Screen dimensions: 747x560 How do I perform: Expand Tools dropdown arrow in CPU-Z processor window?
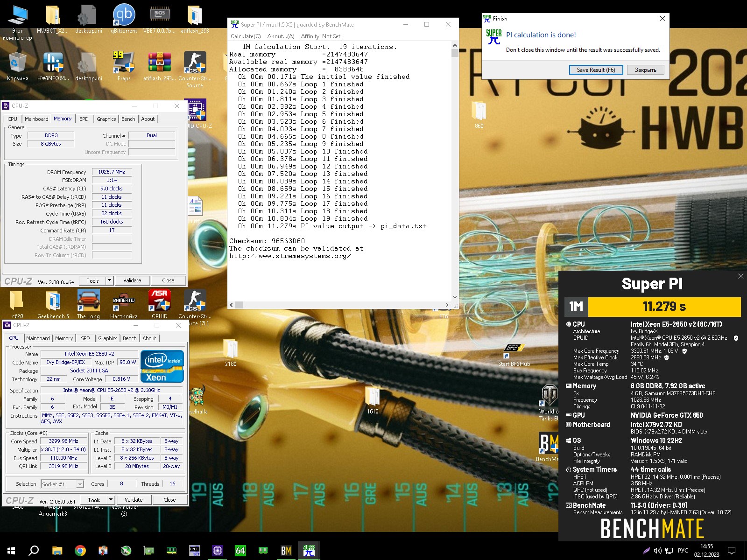coord(111,500)
